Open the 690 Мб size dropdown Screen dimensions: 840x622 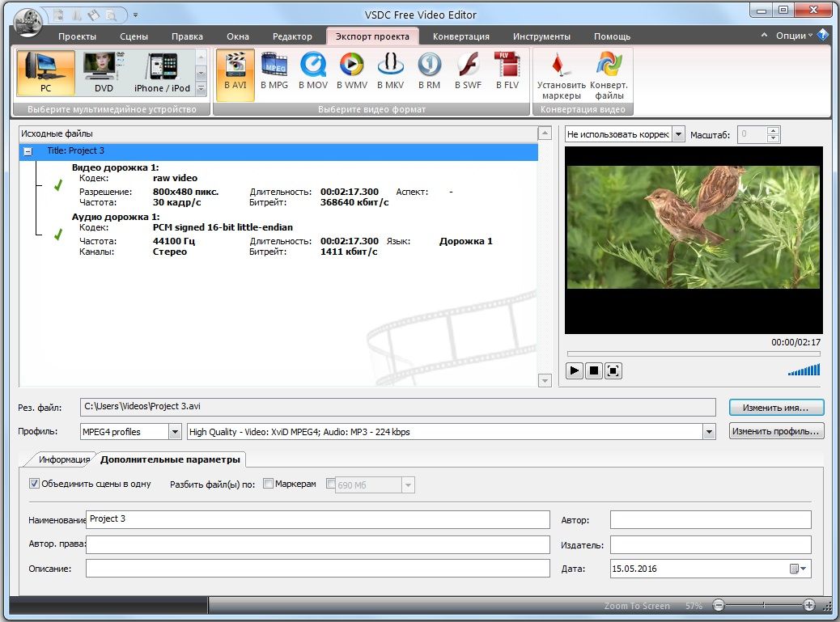pyautogui.click(x=408, y=485)
